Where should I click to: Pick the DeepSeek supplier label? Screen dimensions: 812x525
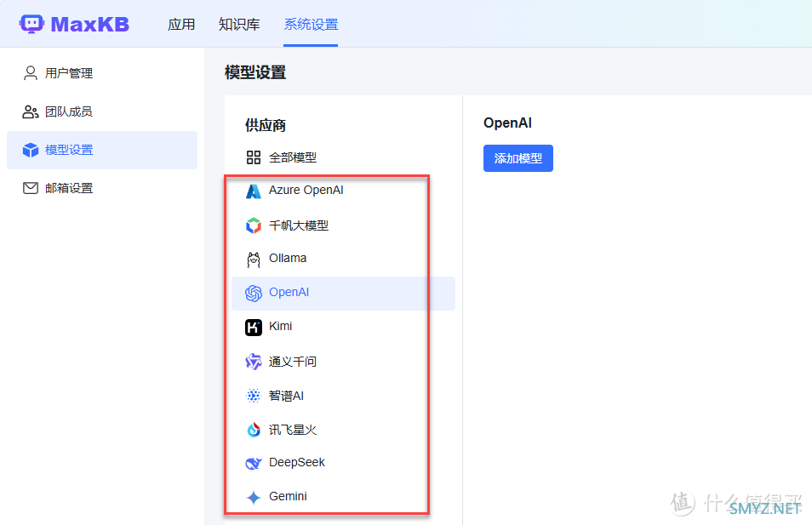(297, 462)
